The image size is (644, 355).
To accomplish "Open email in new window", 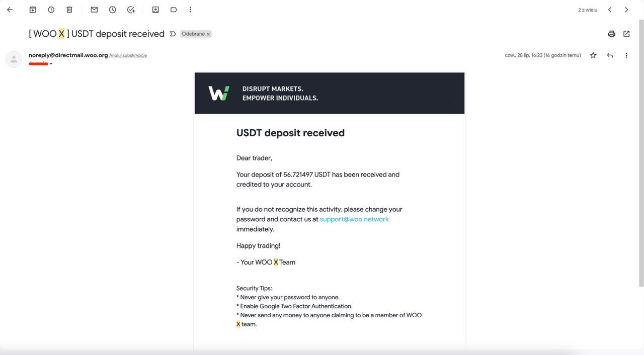I will coord(626,34).
